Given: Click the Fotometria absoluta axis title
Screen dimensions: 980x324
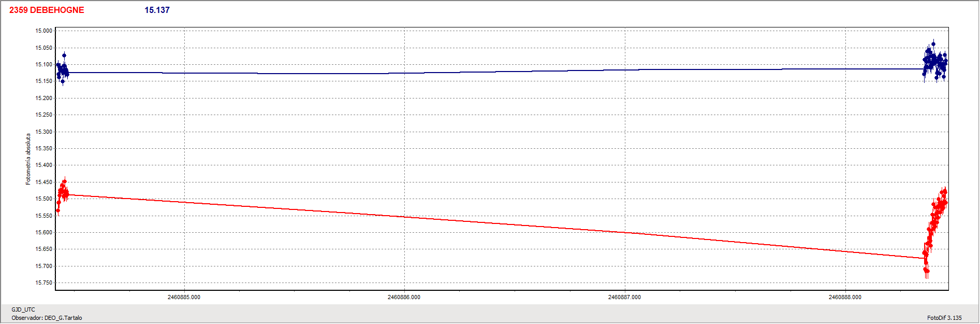Looking at the screenshot, I should tap(28, 159).
